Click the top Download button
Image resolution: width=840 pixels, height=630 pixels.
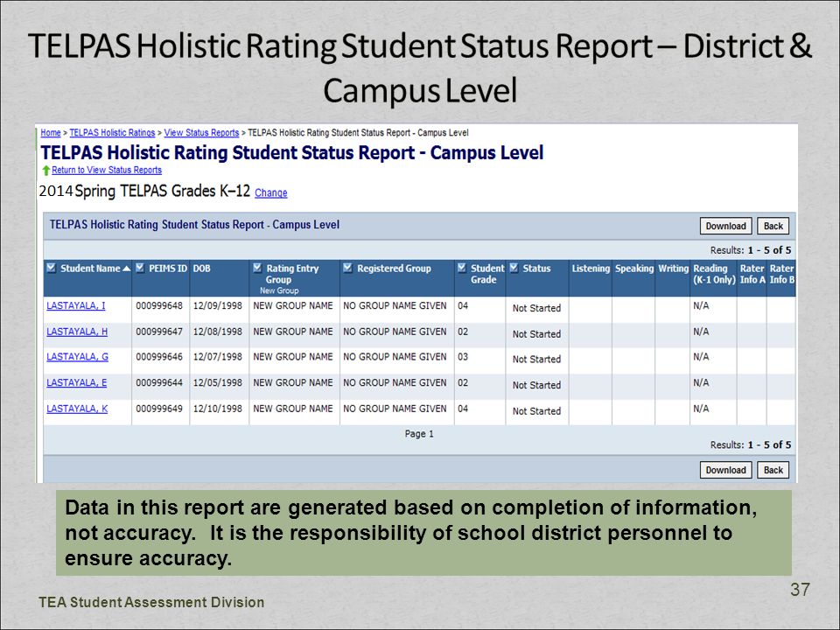click(726, 226)
